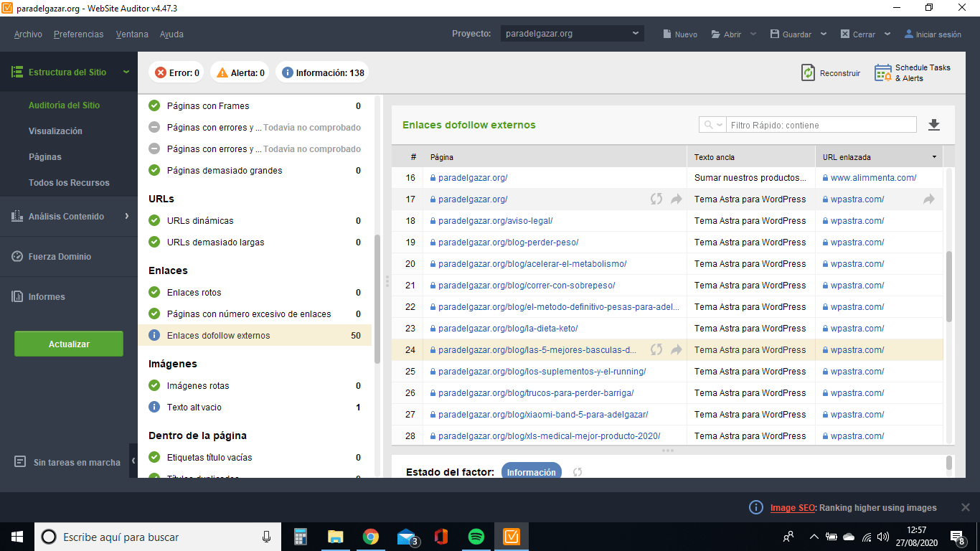The image size is (980, 551).
Task: Select the URLs dinámicas factor
Action: 255,220
